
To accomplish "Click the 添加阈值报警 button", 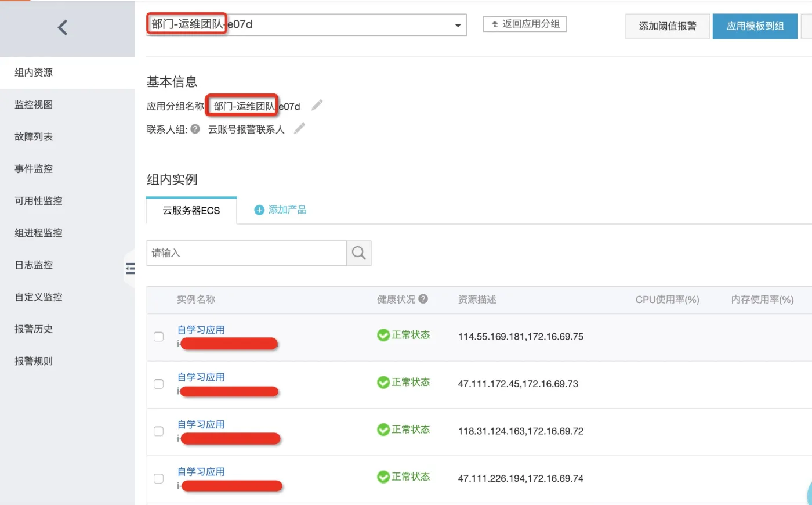I will [x=668, y=26].
